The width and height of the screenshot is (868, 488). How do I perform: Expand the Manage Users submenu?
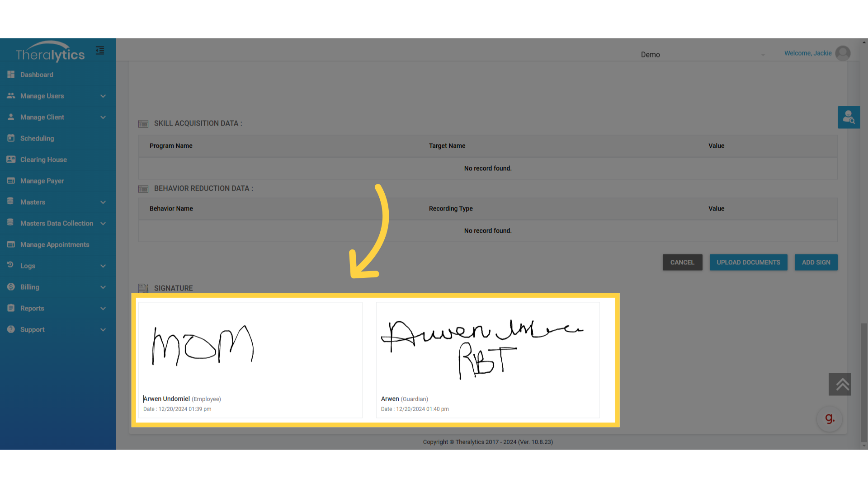(x=103, y=96)
